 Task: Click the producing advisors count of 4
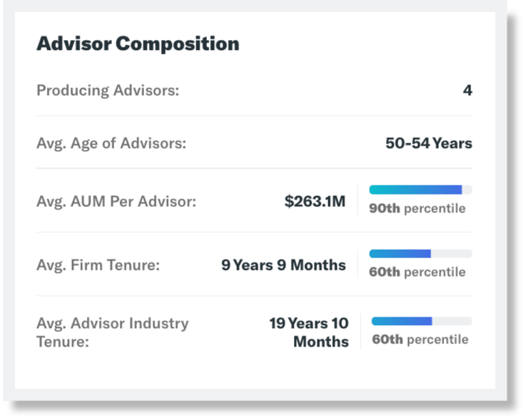pos(467,90)
